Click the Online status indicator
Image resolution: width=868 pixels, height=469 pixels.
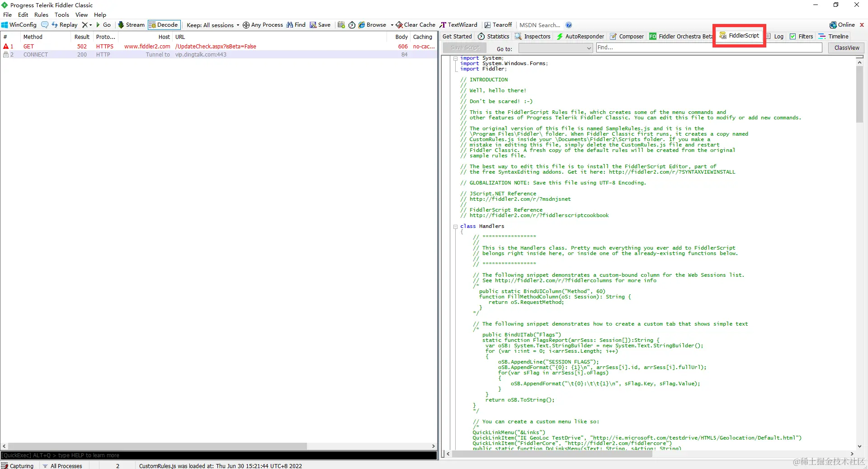point(842,25)
